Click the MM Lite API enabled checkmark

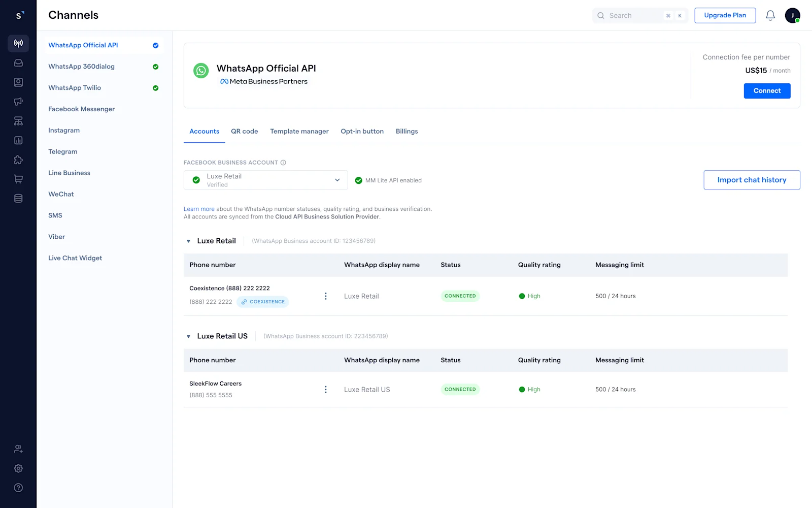(x=359, y=180)
